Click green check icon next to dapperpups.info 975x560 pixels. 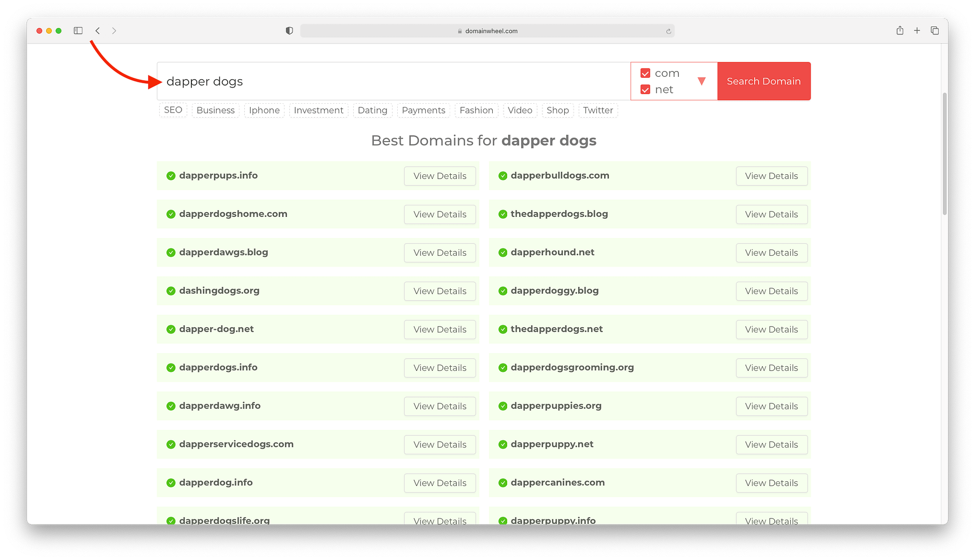171,176
